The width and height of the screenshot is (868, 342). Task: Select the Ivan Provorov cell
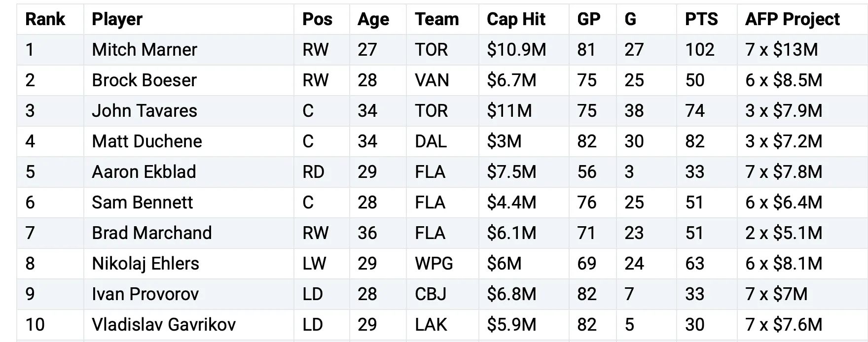(145, 294)
